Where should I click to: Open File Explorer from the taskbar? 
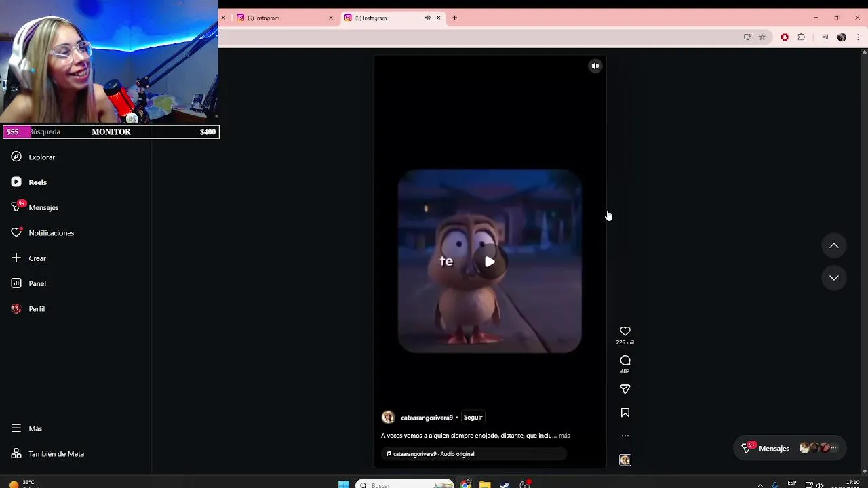(485, 485)
